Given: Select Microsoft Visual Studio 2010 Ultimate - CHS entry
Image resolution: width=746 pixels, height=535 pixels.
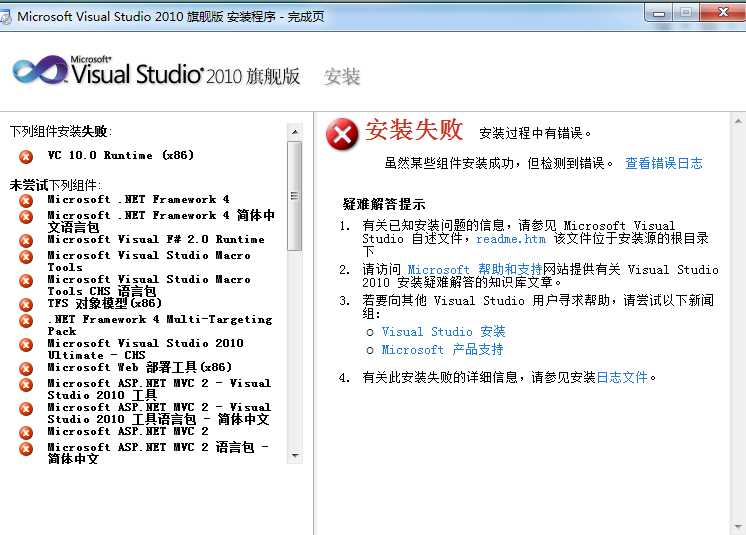Looking at the screenshot, I should pos(146,349).
